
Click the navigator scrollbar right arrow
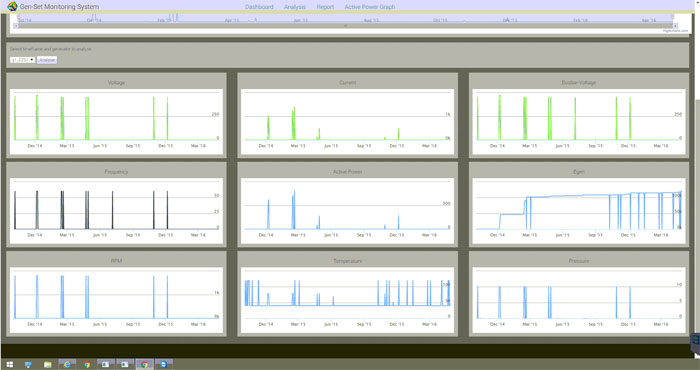[675, 26]
